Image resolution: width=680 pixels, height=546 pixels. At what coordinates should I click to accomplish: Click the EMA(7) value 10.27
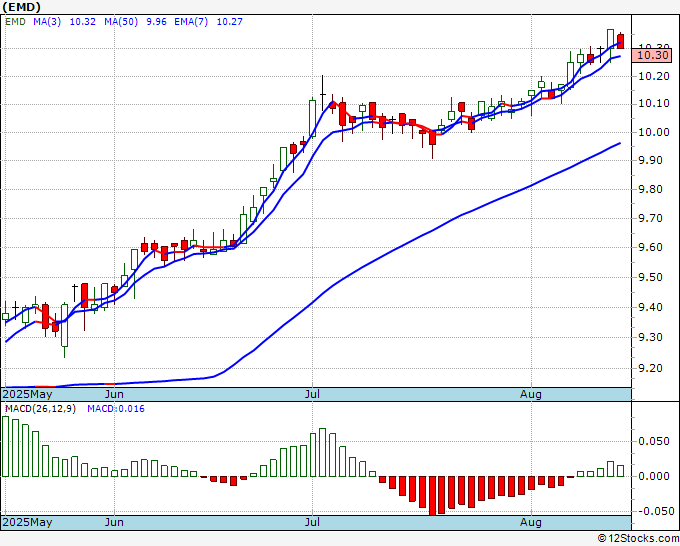(229, 21)
